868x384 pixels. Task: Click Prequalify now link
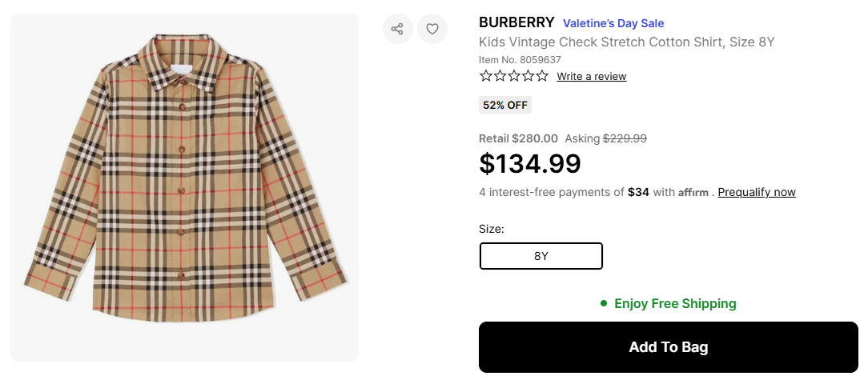coord(757,193)
